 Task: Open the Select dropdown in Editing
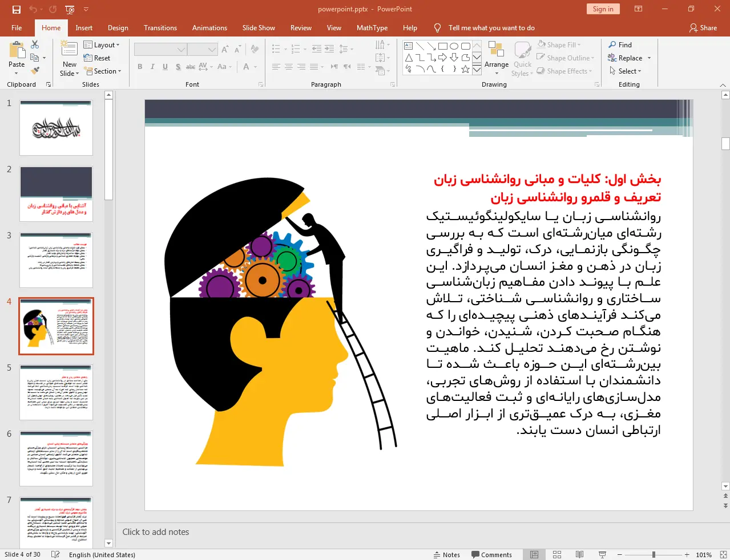[625, 71]
